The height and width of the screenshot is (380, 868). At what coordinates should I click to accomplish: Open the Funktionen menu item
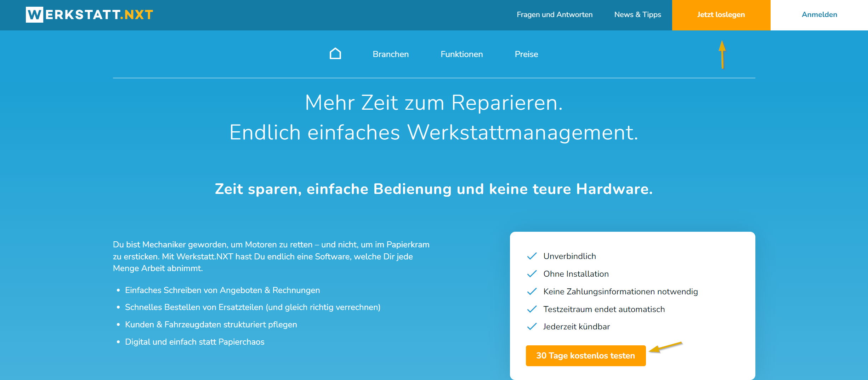click(461, 54)
